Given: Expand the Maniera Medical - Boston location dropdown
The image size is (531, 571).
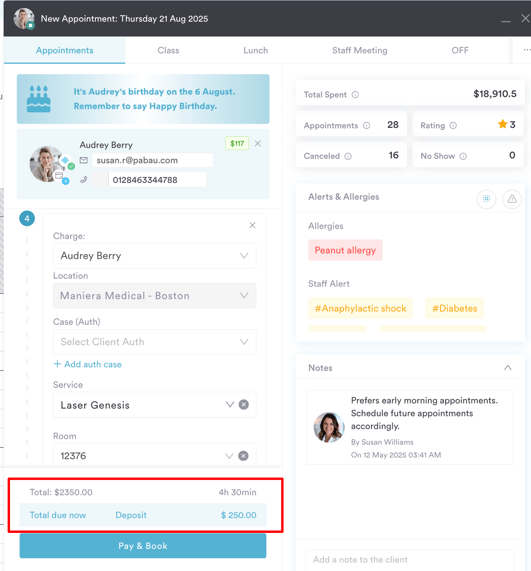Looking at the screenshot, I should tap(154, 295).
